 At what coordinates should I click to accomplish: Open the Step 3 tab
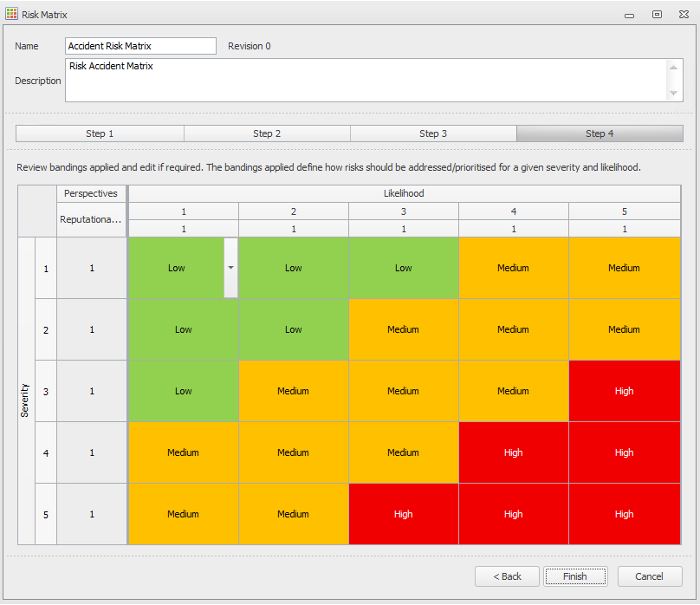click(x=432, y=133)
